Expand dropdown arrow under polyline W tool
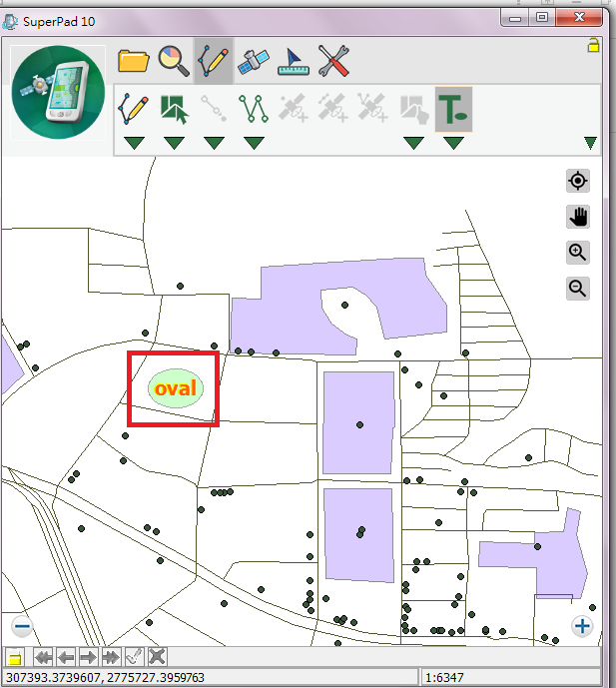 pos(254,143)
